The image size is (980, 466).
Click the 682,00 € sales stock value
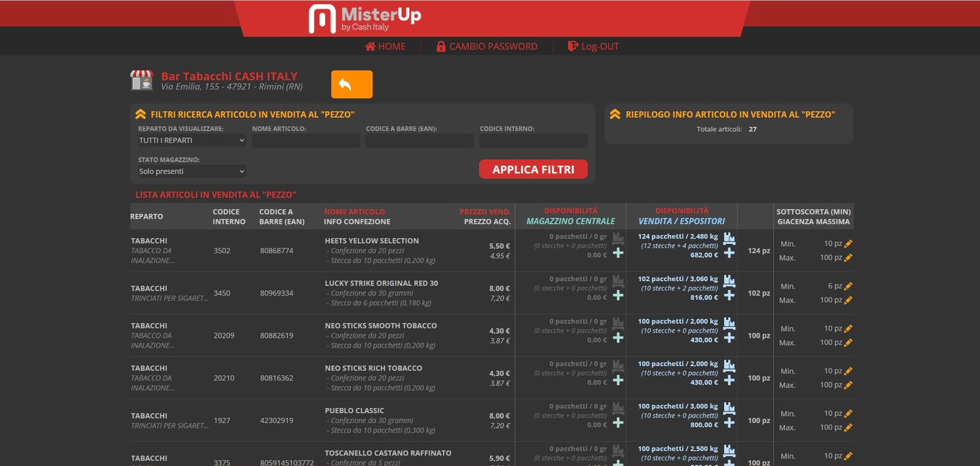(x=704, y=255)
